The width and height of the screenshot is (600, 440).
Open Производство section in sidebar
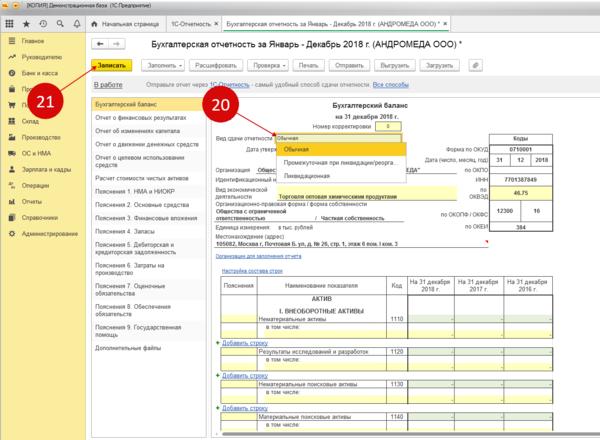[41, 137]
